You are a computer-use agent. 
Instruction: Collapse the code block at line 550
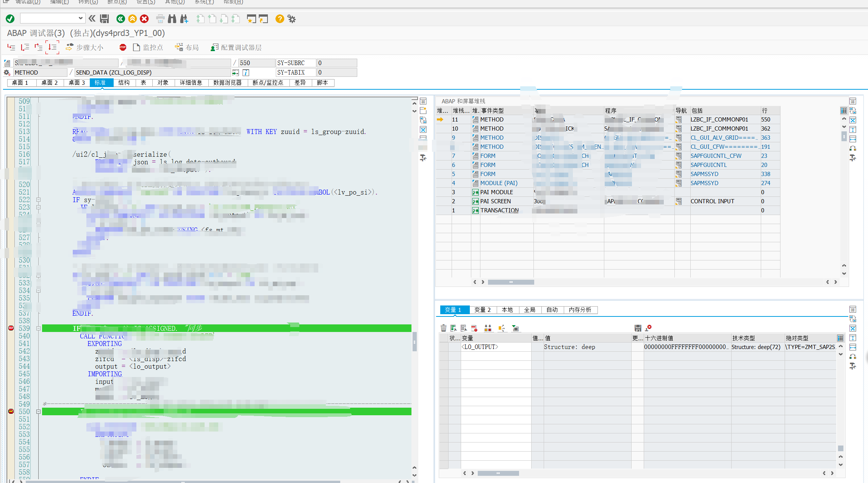(x=38, y=411)
